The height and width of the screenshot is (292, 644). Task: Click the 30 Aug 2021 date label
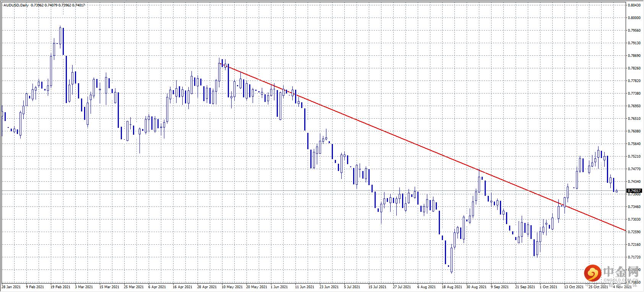[x=476, y=287]
